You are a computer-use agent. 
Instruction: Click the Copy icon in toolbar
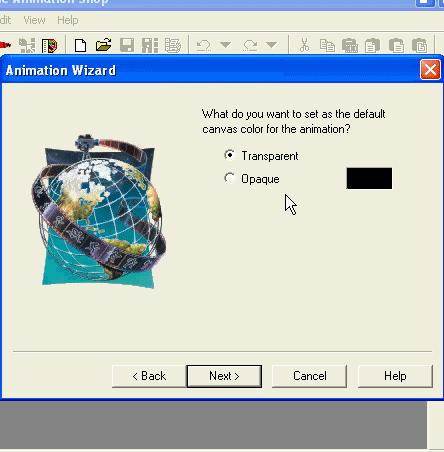tap(327, 45)
